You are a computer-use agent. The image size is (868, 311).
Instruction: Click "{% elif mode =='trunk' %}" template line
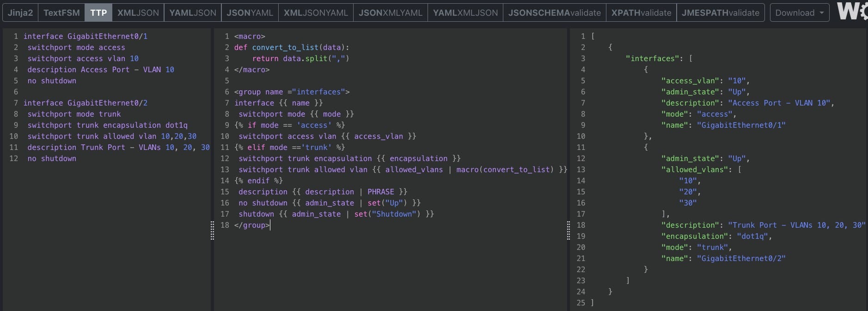pos(290,147)
